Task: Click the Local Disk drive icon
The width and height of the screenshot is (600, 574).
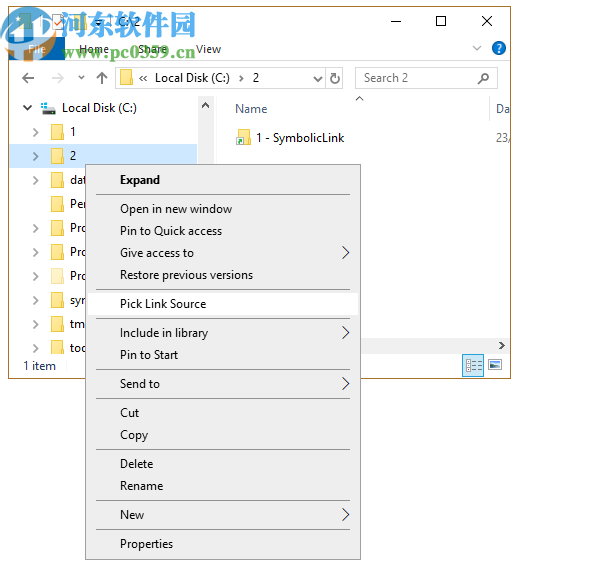Action: pyautogui.click(x=48, y=108)
